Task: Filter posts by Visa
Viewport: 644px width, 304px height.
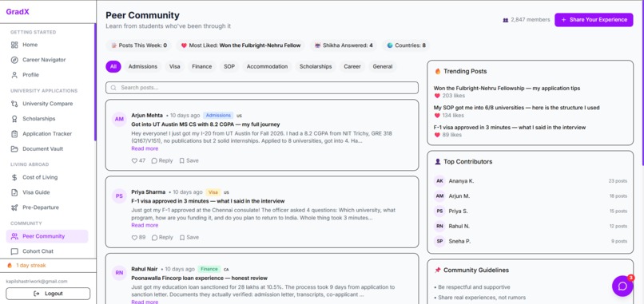Action: 174,66
